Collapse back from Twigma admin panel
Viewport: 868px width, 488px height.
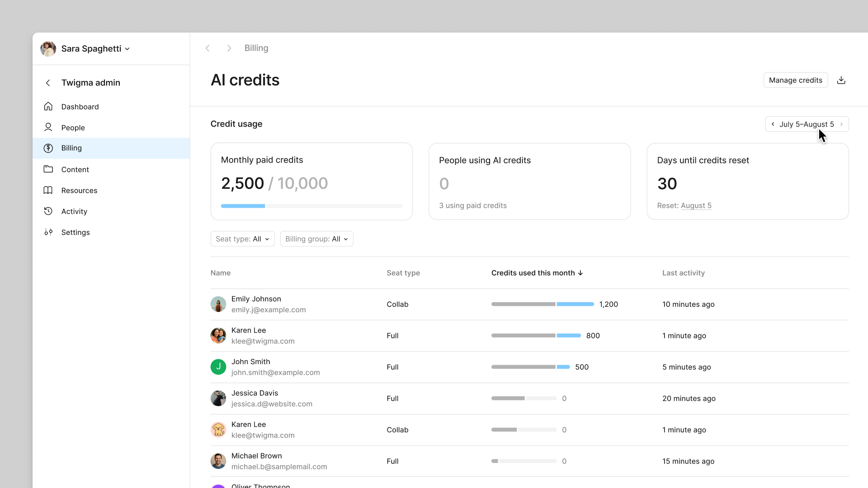click(47, 83)
